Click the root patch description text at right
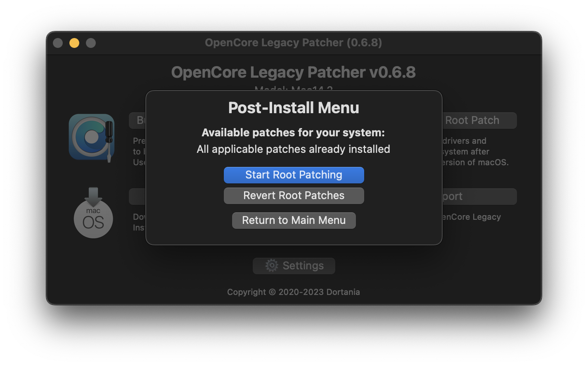The width and height of the screenshot is (588, 366). pos(475,152)
